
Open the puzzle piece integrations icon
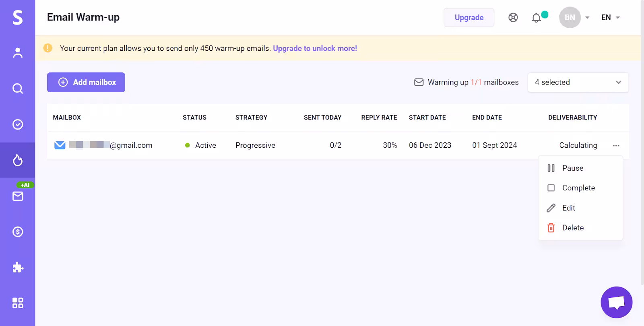[x=17, y=267]
